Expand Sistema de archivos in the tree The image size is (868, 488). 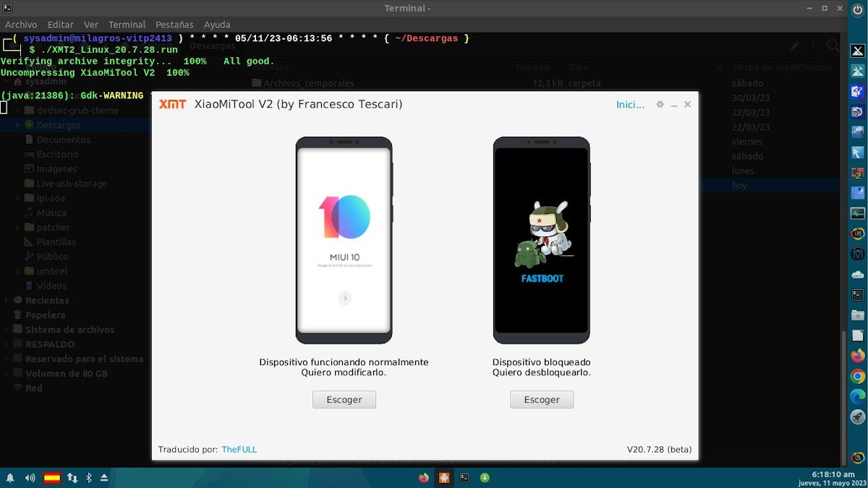pyautogui.click(x=7, y=330)
